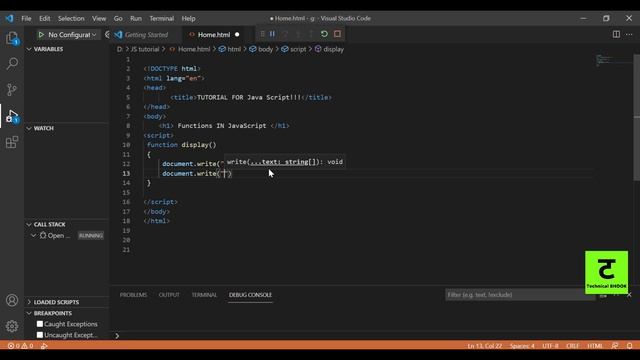Click the 'html' breadcrumb

pyautogui.click(x=234, y=49)
